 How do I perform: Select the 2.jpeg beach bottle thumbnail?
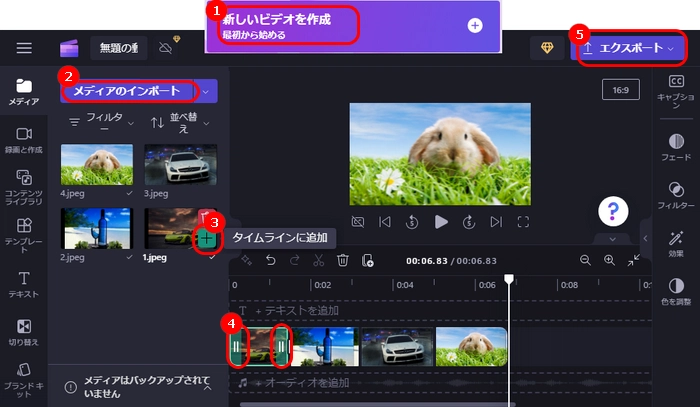[97, 228]
